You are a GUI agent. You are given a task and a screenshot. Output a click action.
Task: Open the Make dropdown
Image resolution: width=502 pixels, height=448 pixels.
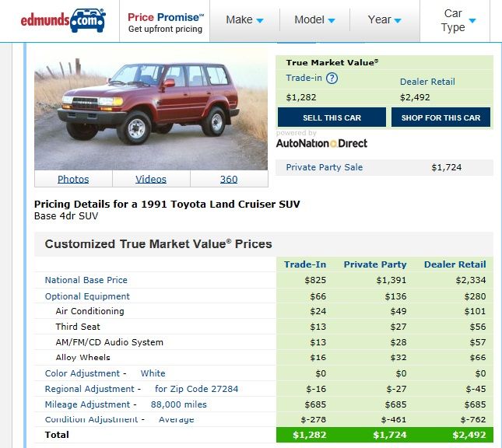(x=244, y=20)
